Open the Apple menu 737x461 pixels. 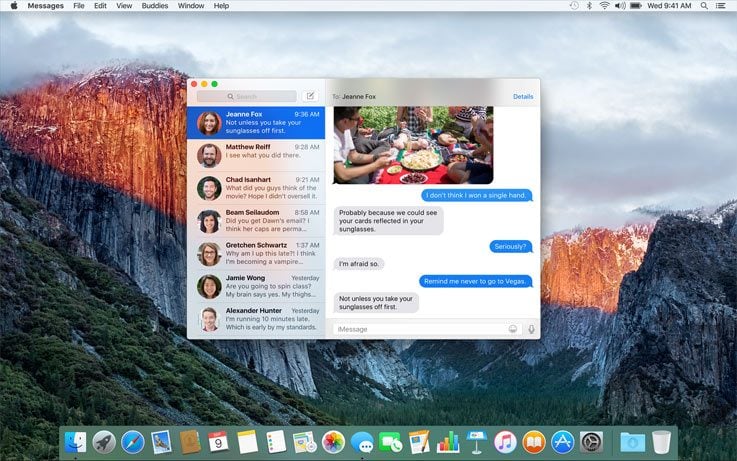14,6
